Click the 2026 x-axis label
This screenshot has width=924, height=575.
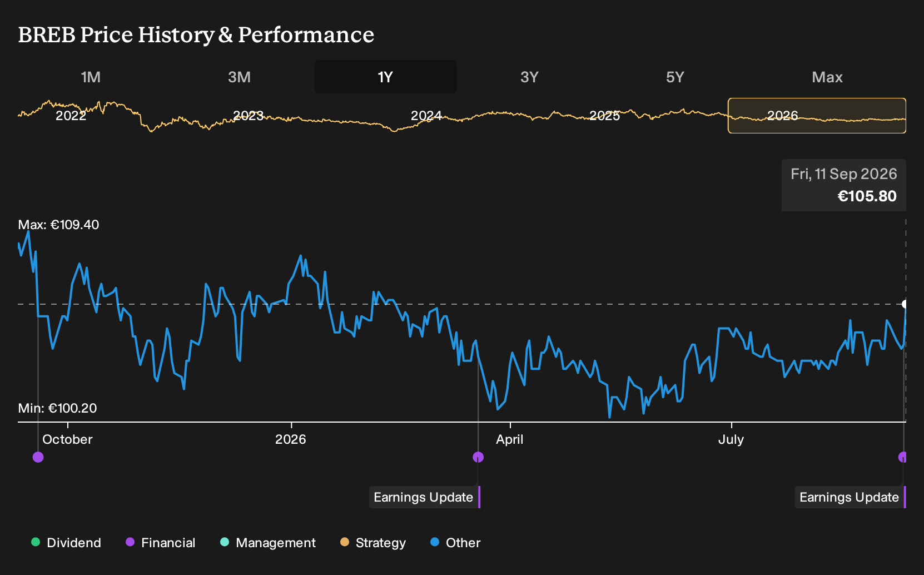click(x=291, y=439)
